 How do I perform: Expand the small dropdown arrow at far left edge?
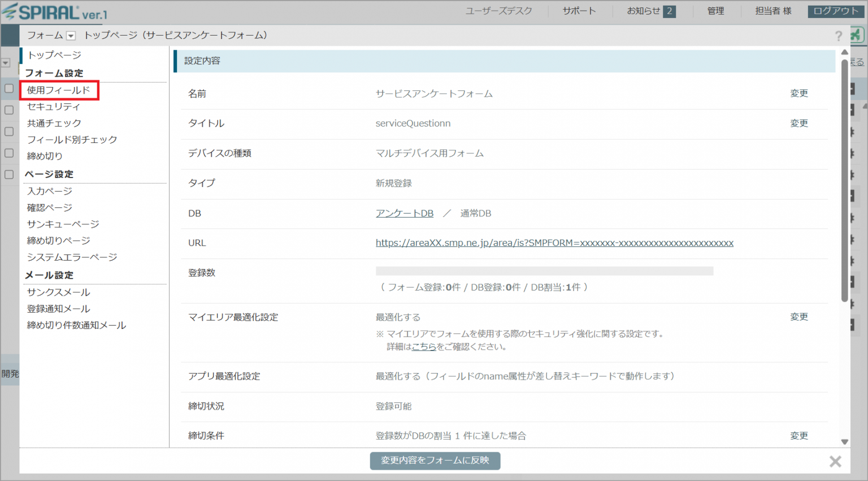tap(6, 63)
